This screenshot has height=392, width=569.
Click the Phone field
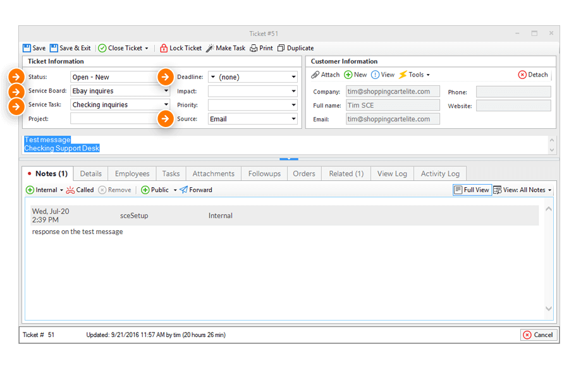[513, 92]
